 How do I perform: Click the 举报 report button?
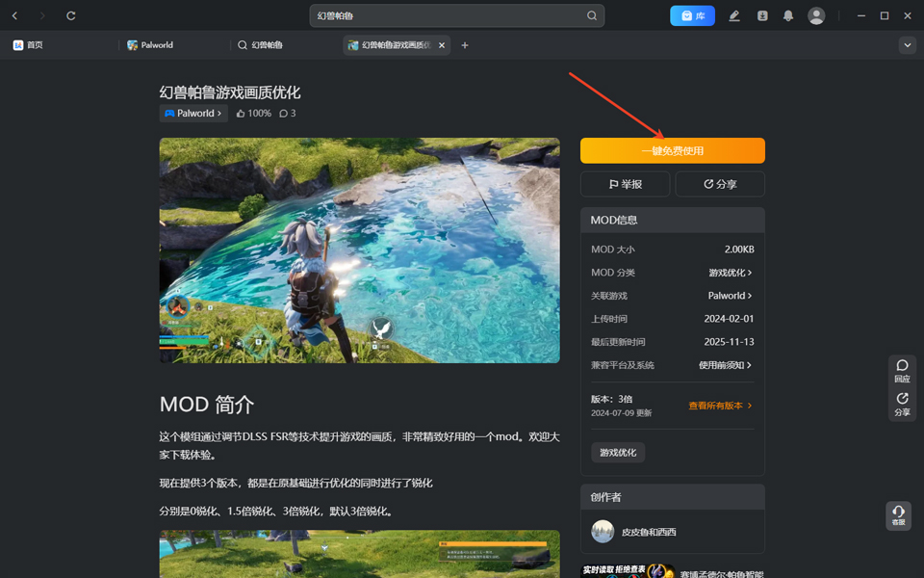pos(626,184)
